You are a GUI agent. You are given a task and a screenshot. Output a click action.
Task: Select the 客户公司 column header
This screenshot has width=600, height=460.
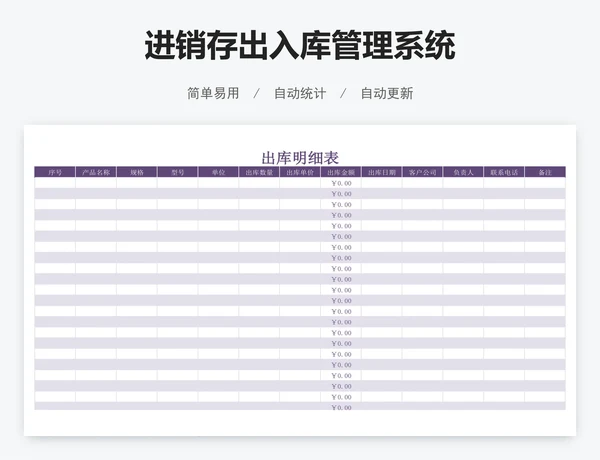pos(422,172)
